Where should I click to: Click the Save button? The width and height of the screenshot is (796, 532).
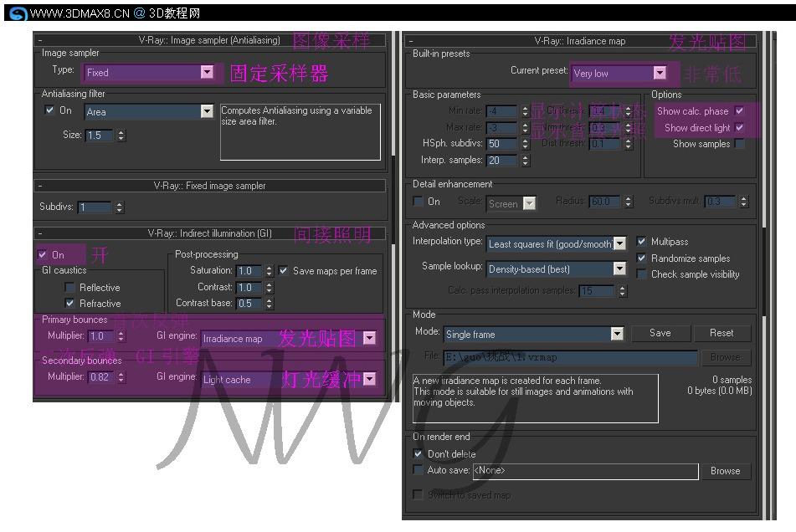coord(660,333)
